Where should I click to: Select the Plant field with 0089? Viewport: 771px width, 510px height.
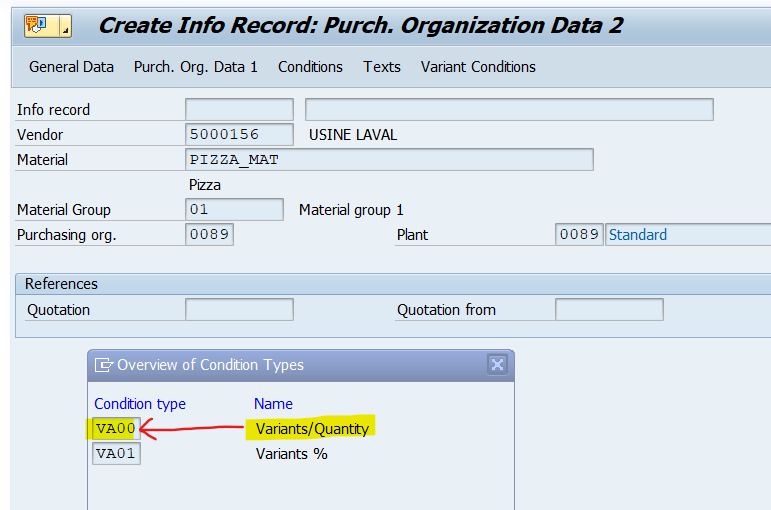click(579, 235)
